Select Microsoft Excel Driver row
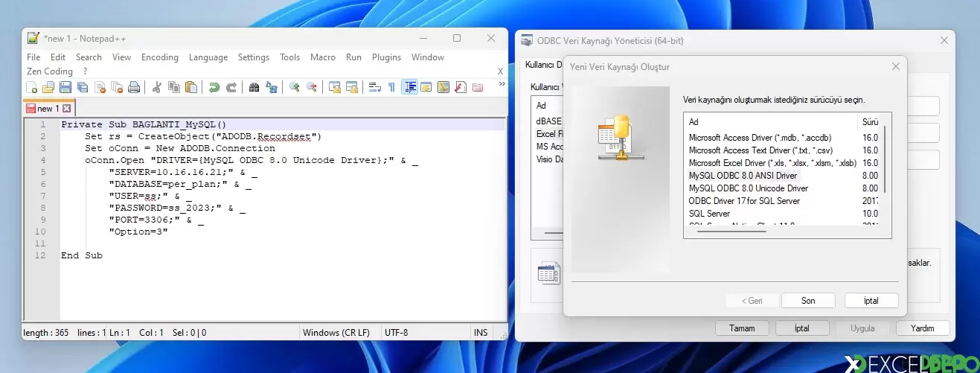Viewport: 980px width, 373px height. coord(771,163)
